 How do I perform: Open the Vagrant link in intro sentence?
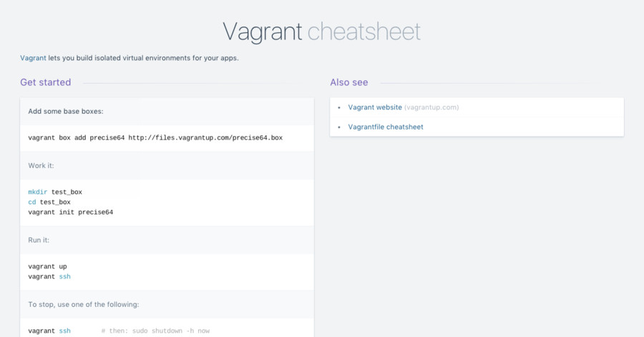click(33, 58)
